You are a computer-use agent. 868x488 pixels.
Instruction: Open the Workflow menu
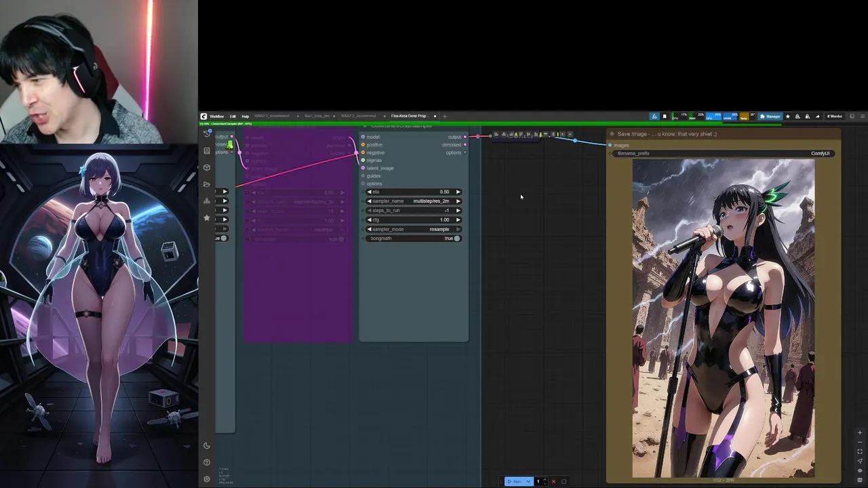(216, 116)
